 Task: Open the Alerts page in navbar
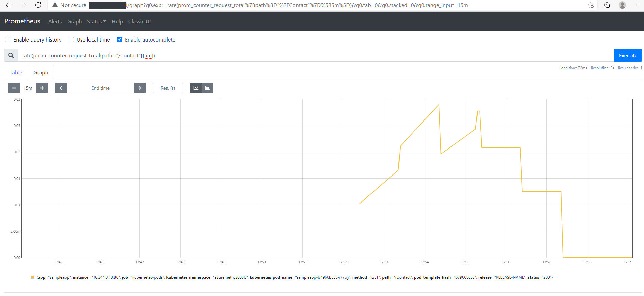pos(55,21)
